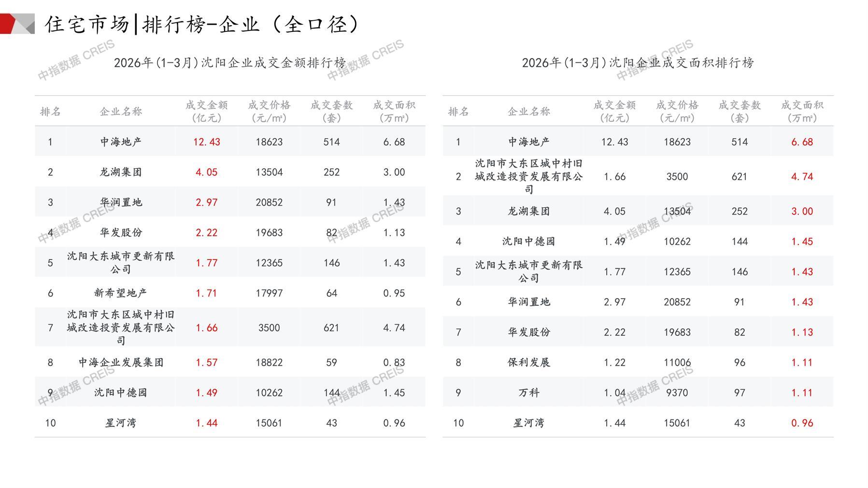
Task: Select the price cell showing 11006
Action: 677,362
